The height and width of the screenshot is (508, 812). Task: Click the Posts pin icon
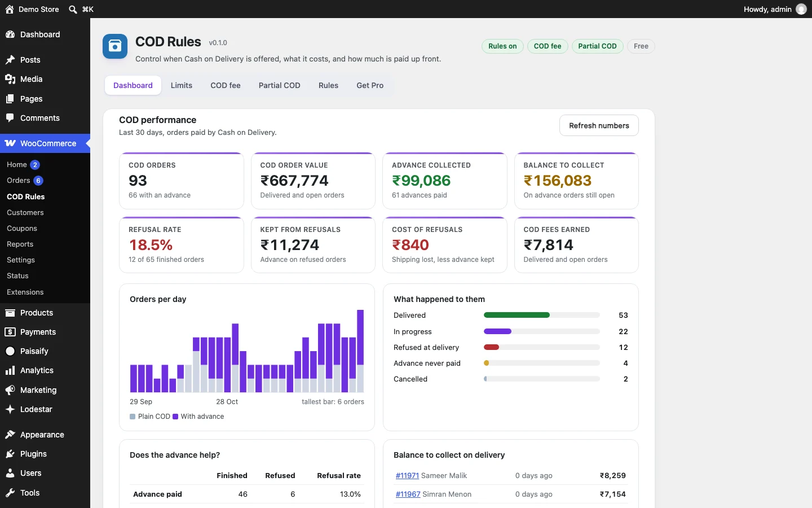click(x=10, y=60)
